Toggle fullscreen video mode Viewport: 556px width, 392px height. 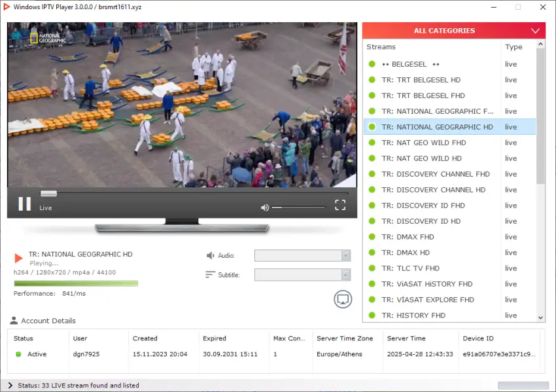(x=340, y=205)
